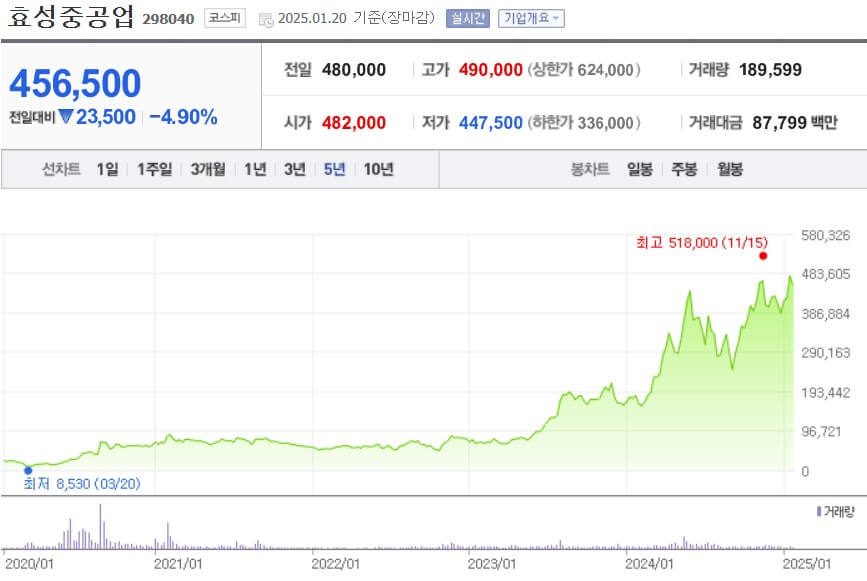Click the 거래대금 value 87,799 백만
Viewport: 867px width, 581px height.
[795, 122]
